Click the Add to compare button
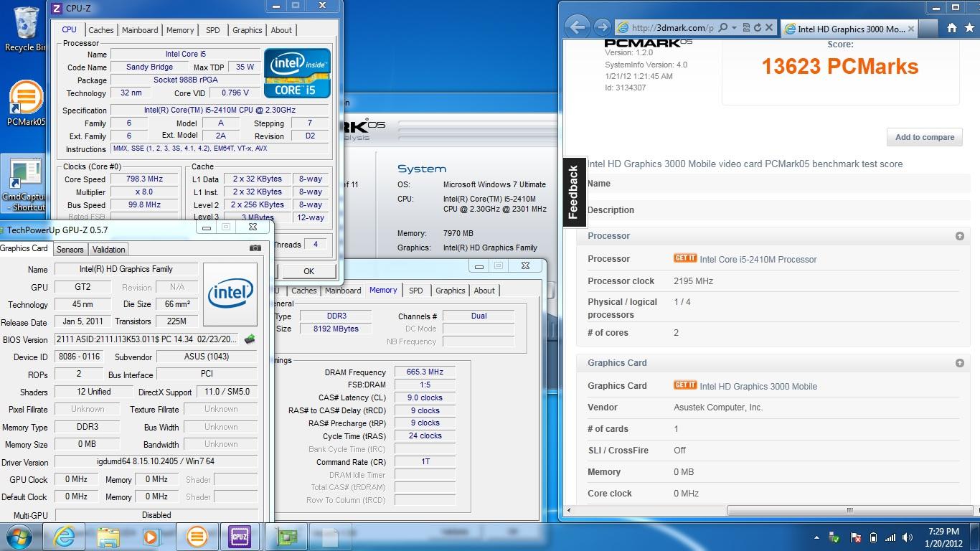Image resolution: width=980 pixels, height=551 pixels. [x=925, y=137]
